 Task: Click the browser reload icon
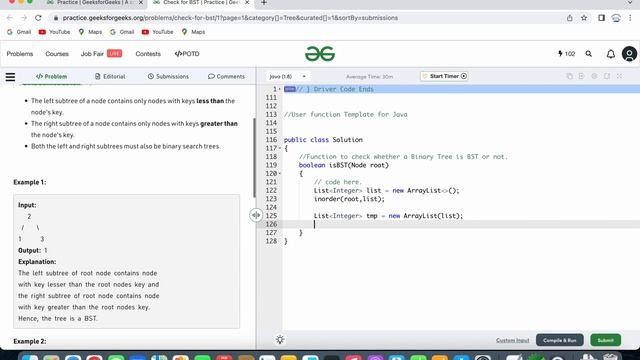(x=38, y=18)
